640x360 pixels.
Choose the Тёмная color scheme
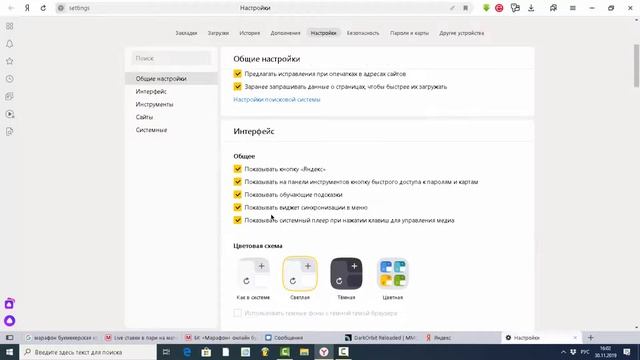tap(346, 273)
